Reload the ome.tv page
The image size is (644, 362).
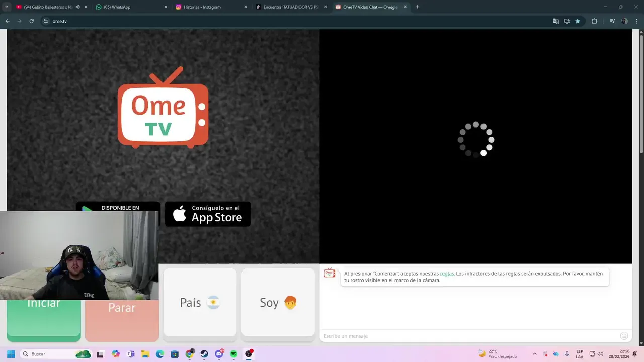pyautogui.click(x=31, y=21)
